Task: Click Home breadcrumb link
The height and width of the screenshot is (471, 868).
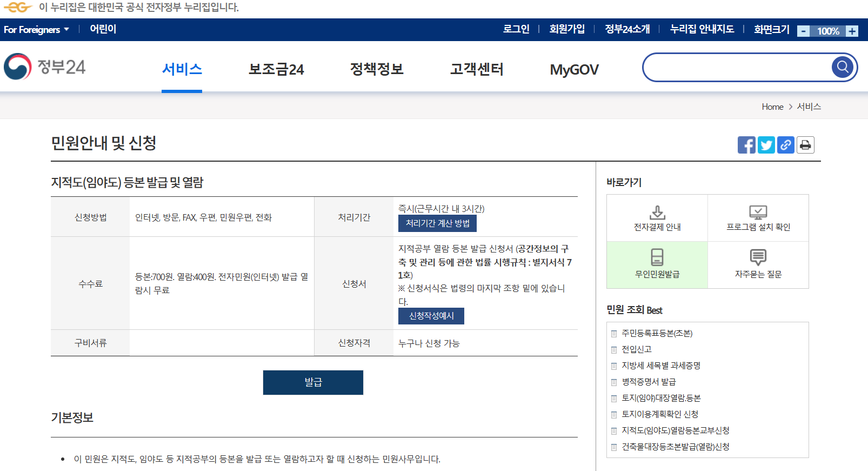Action: (772, 107)
